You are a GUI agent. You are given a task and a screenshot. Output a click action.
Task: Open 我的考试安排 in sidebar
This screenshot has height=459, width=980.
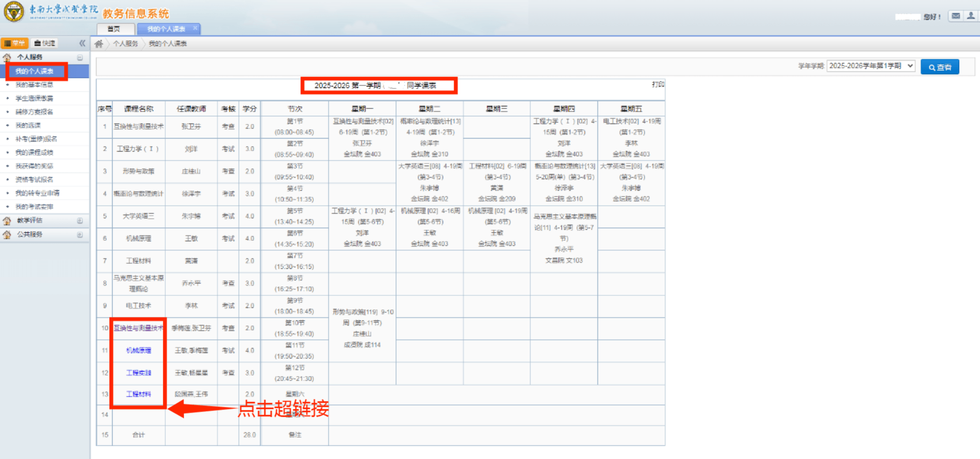34,207
